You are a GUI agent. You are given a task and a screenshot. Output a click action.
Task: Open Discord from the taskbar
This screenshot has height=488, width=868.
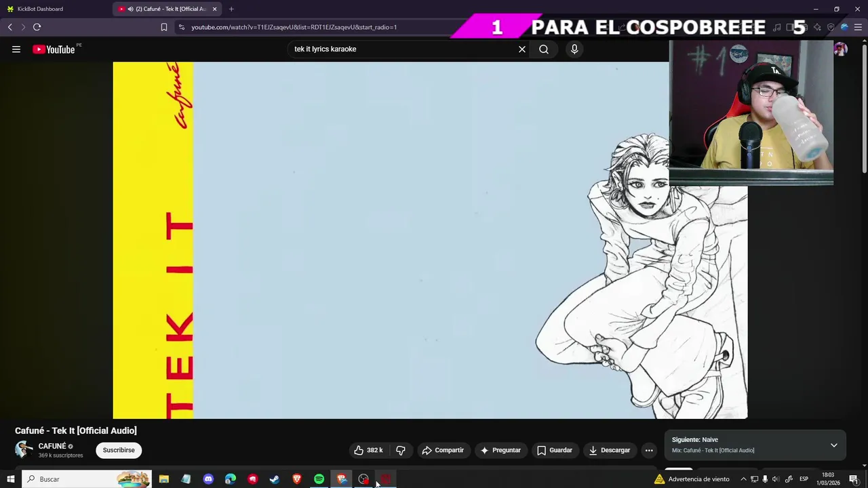(x=208, y=479)
